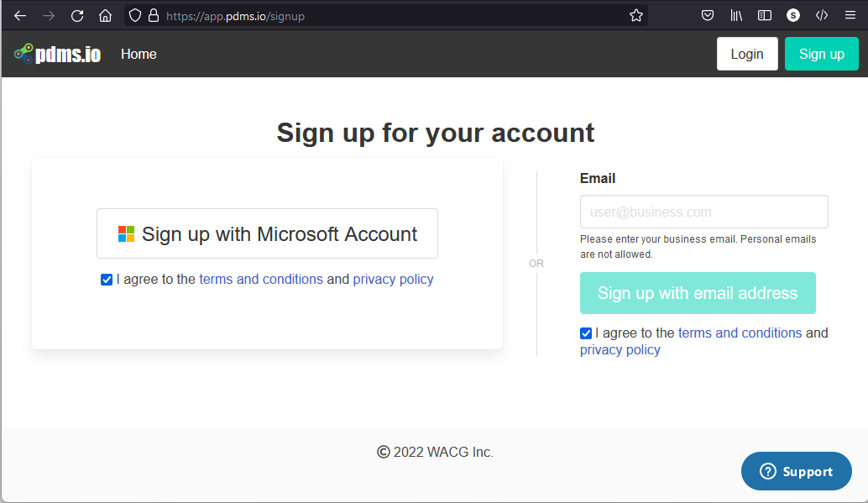This screenshot has width=868, height=503.
Task: Click the pdms.io logo
Action: coord(58,54)
